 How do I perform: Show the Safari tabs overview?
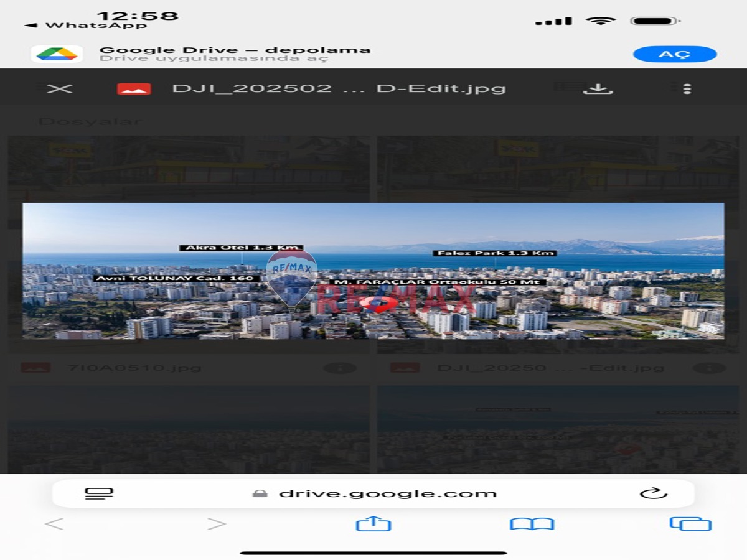click(x=690, y=524)
